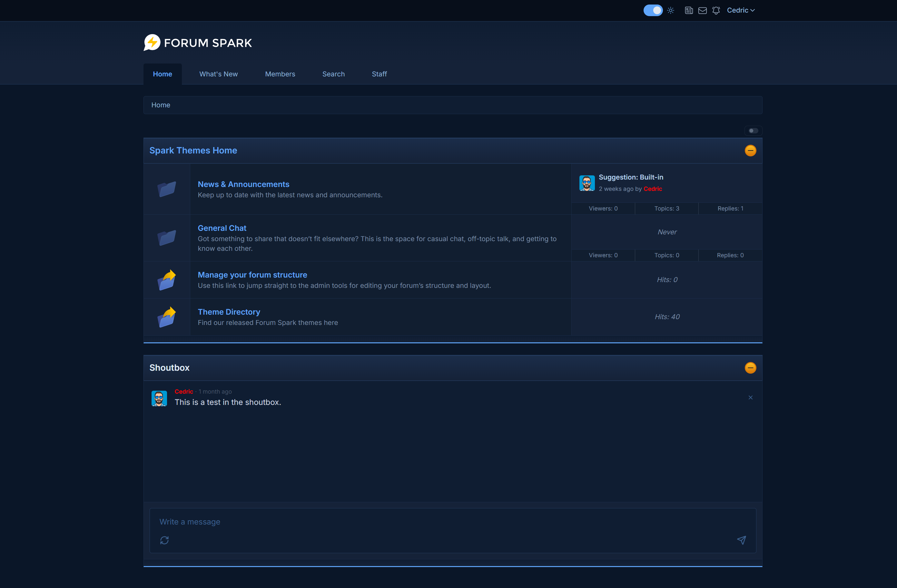Screen dimensions: 897x588
Task: Click the Replies: 0 stat cell
Action: pyautogui.click(x=730, y=255)
